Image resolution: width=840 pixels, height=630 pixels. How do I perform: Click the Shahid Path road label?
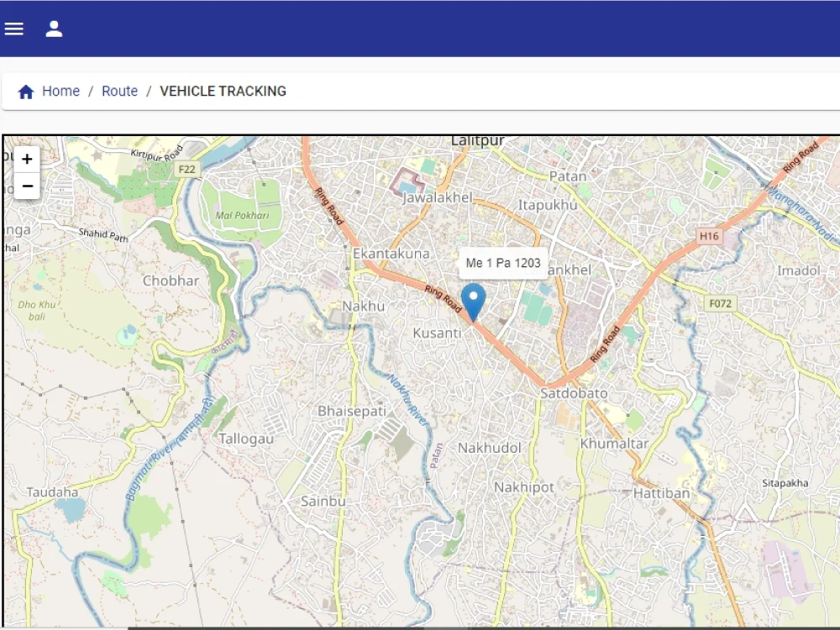103,234
